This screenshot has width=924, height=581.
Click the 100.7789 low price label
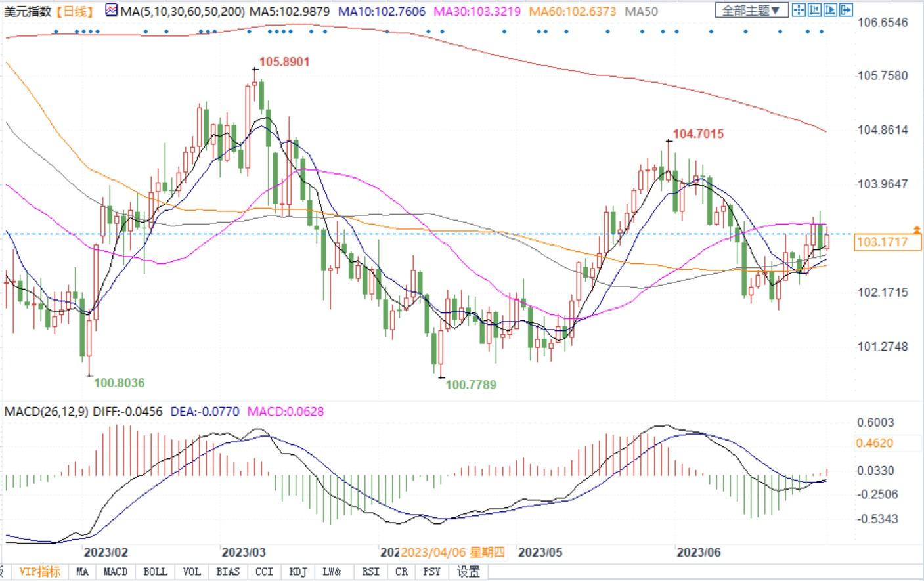(x=471, y=385)
